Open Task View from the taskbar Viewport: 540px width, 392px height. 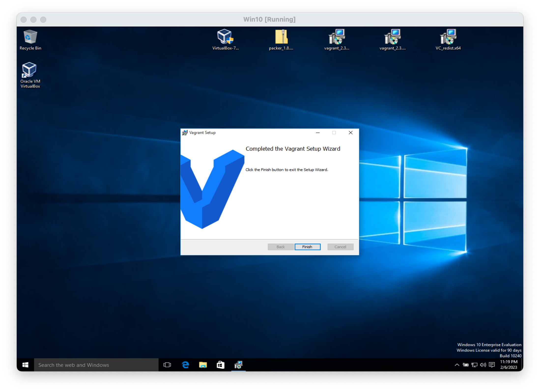[167, 365]
